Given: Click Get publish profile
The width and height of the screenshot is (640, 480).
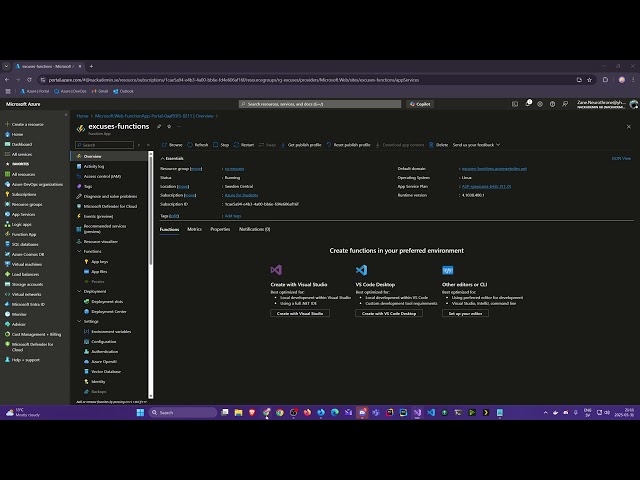Looking at the screenshot, I should point(301,145).
